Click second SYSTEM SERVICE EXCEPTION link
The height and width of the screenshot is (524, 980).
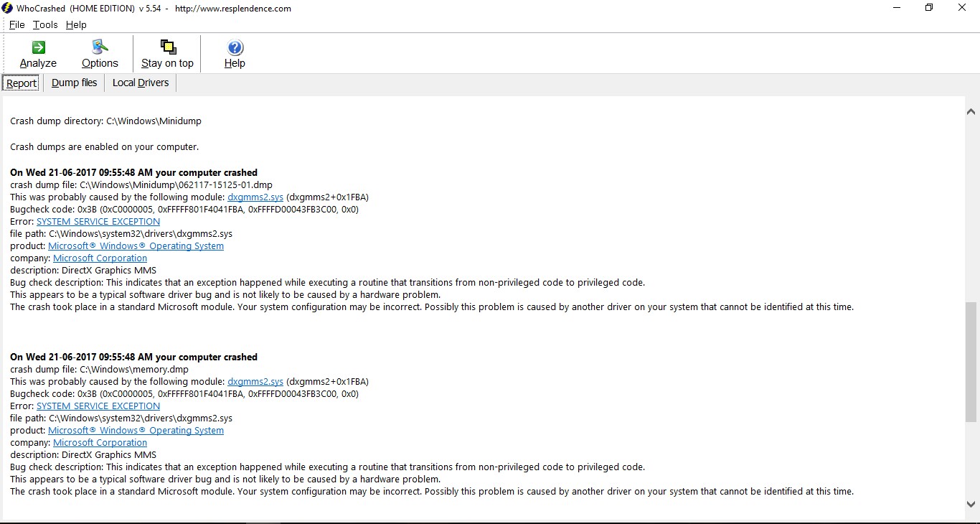pyautogui.click(x=98, y=406)
